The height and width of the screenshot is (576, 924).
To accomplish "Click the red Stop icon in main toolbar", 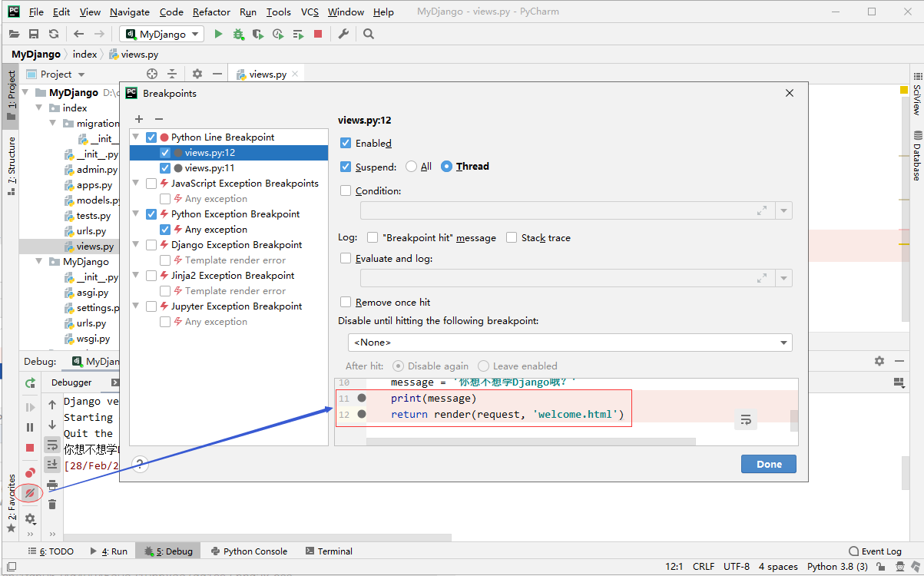I will pos(318,34).
